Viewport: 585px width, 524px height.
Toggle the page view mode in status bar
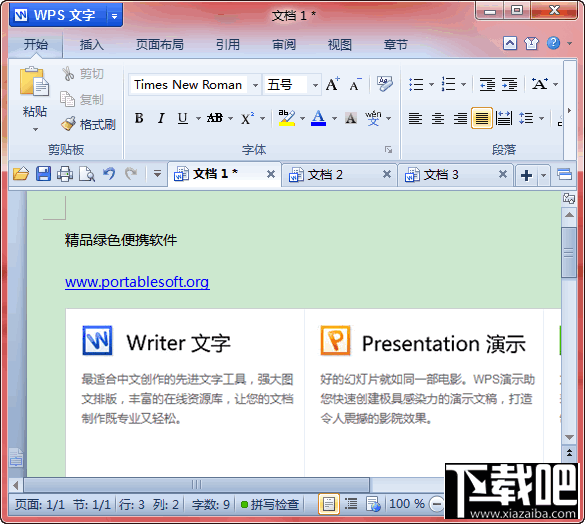click(329, 504)
